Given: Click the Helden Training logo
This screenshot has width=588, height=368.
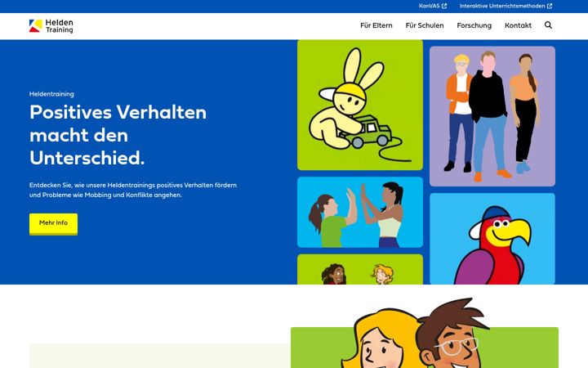Looking at the screenshot, I should 51,26.
